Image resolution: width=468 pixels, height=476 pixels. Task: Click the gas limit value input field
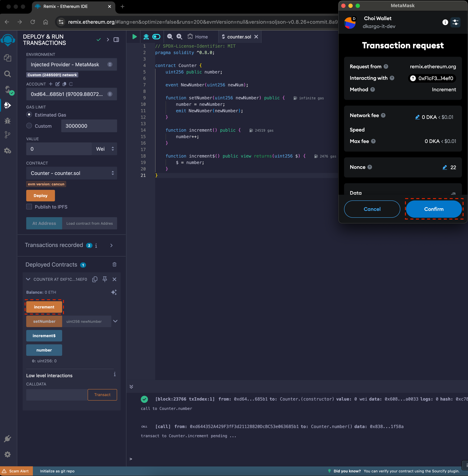pos(89,126)
